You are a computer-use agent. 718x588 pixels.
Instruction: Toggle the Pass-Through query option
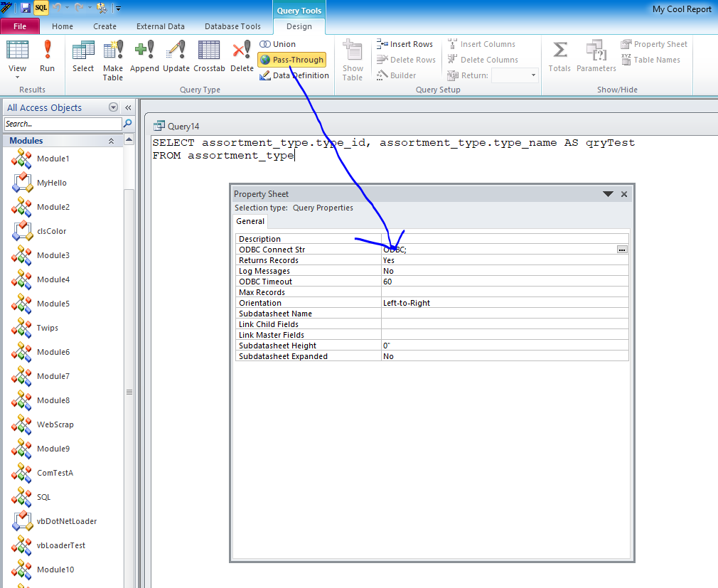click(x=291, y=60)
